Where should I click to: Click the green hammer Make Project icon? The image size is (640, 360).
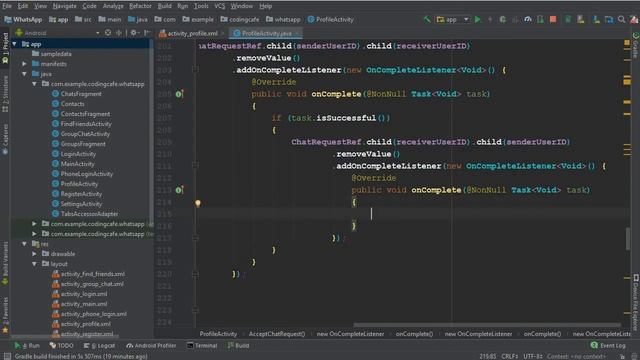[x=427, y=19]
